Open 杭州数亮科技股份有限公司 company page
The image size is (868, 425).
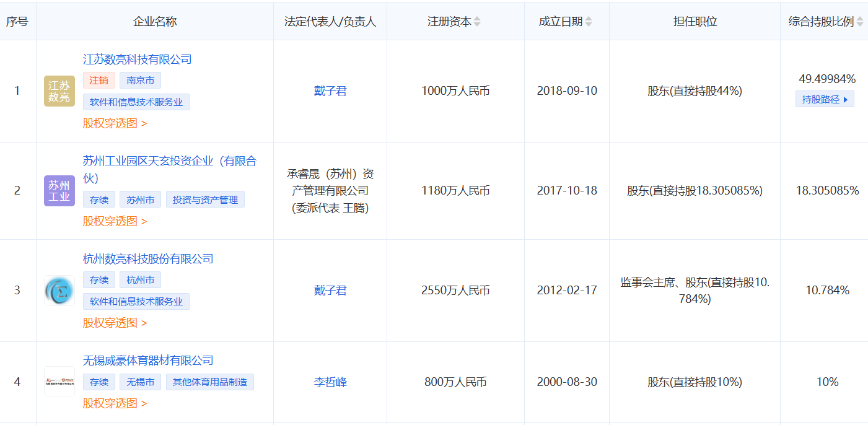click(148, 258)
